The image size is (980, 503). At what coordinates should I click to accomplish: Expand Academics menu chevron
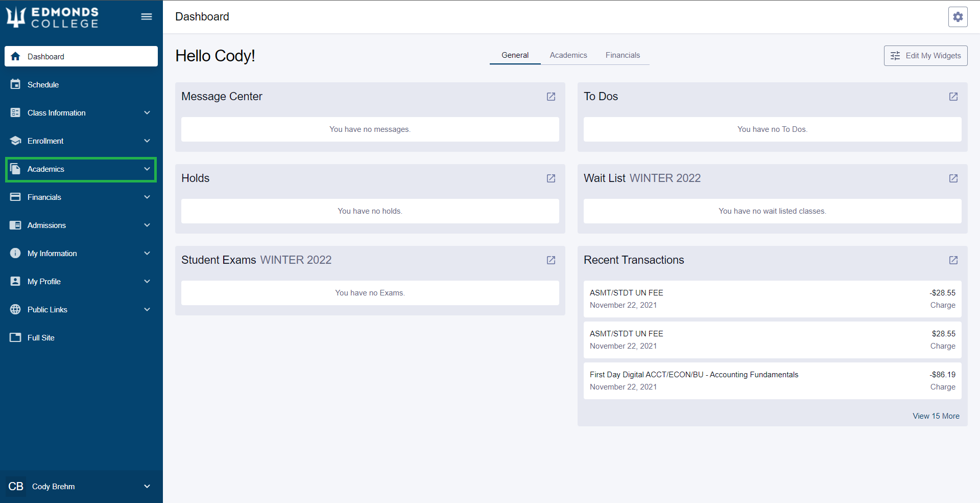147,169
